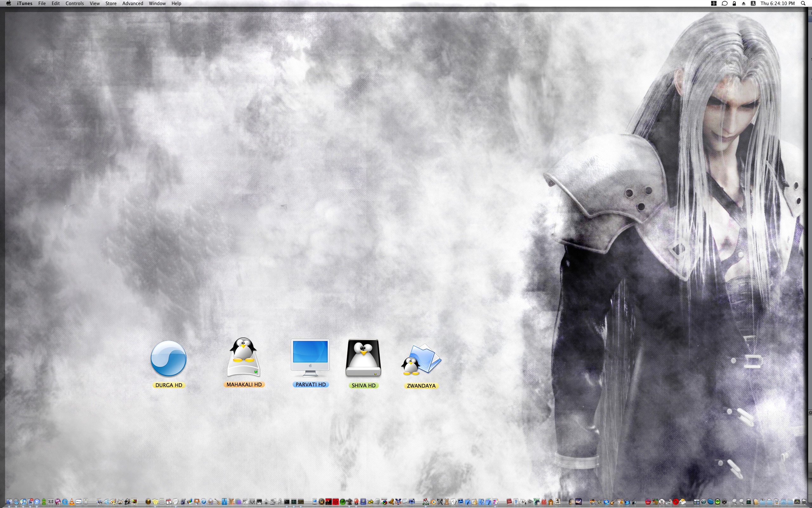812x508 pixels.
Task: Launch Safari from the Dock
Action: (16, 502)
